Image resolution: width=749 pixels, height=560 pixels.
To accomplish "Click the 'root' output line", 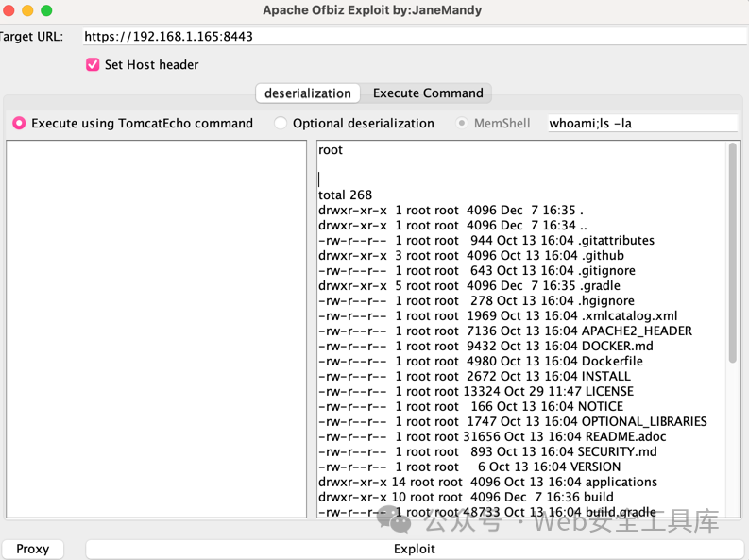I will (331, 150).
